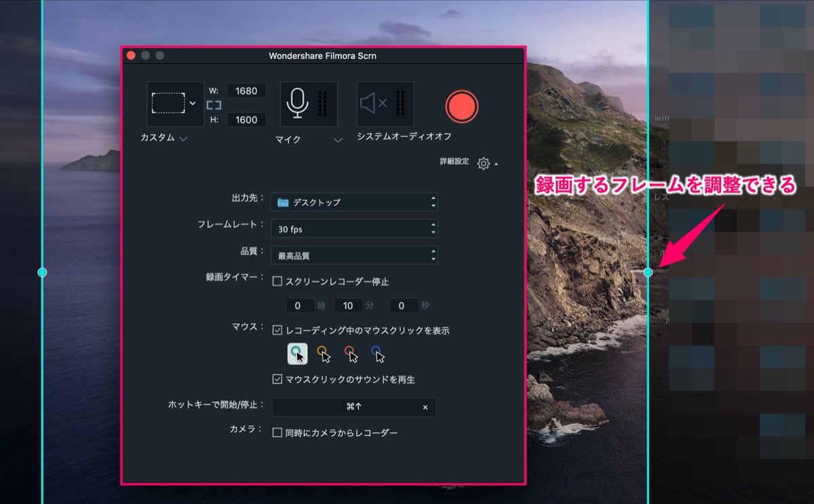Click the timer minutes field showing 10
This screenshot has height=504, width=814.
(348, 305)
